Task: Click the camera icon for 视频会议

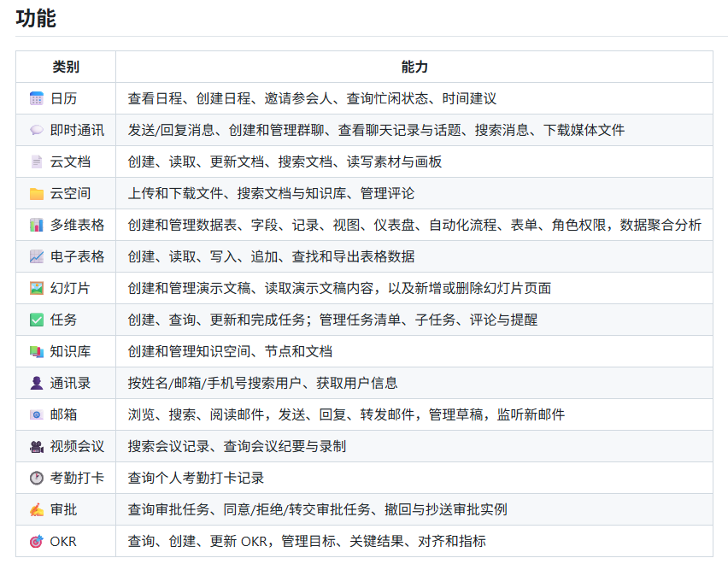Action: (x=36, y=446)
